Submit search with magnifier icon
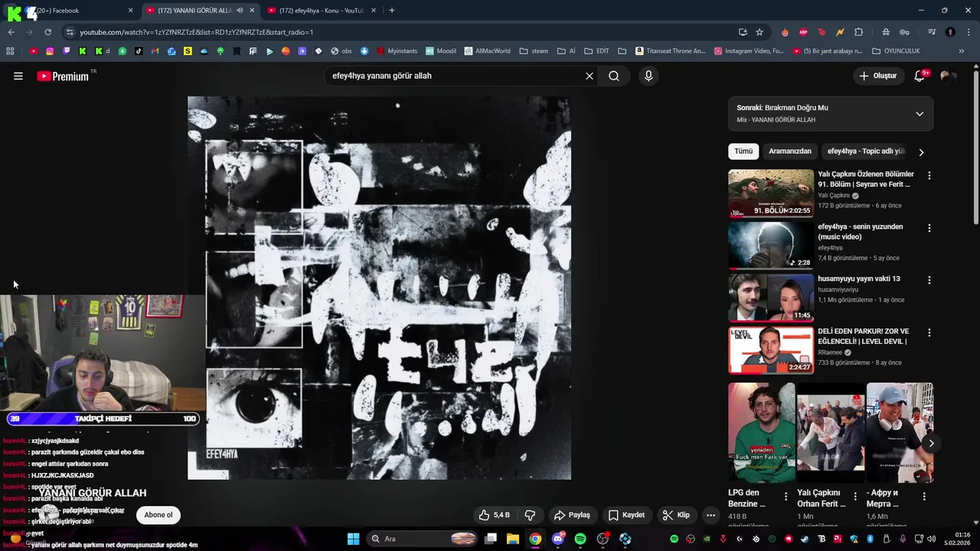The width and height of the screenshot is (980, 551). click(x=614, y=76)
